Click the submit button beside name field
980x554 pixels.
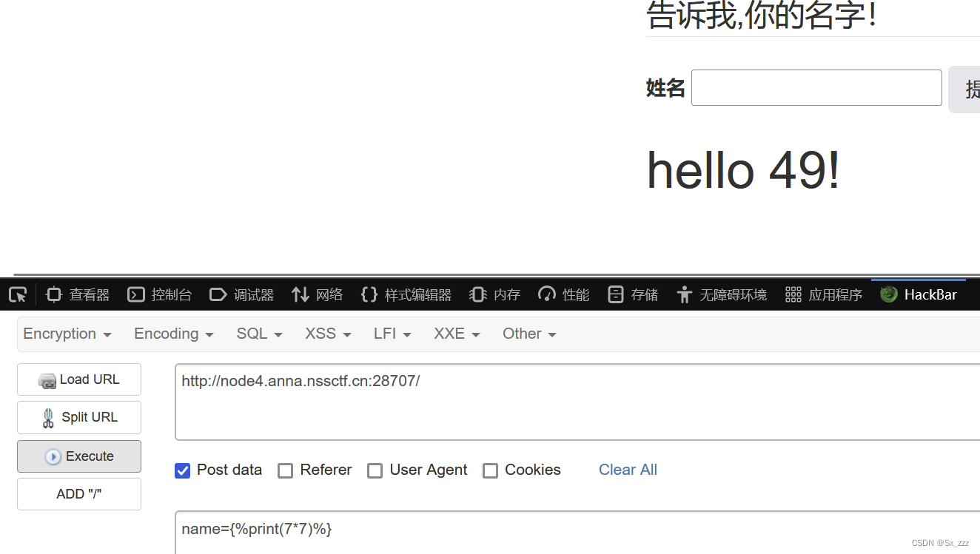coord(964,89)
